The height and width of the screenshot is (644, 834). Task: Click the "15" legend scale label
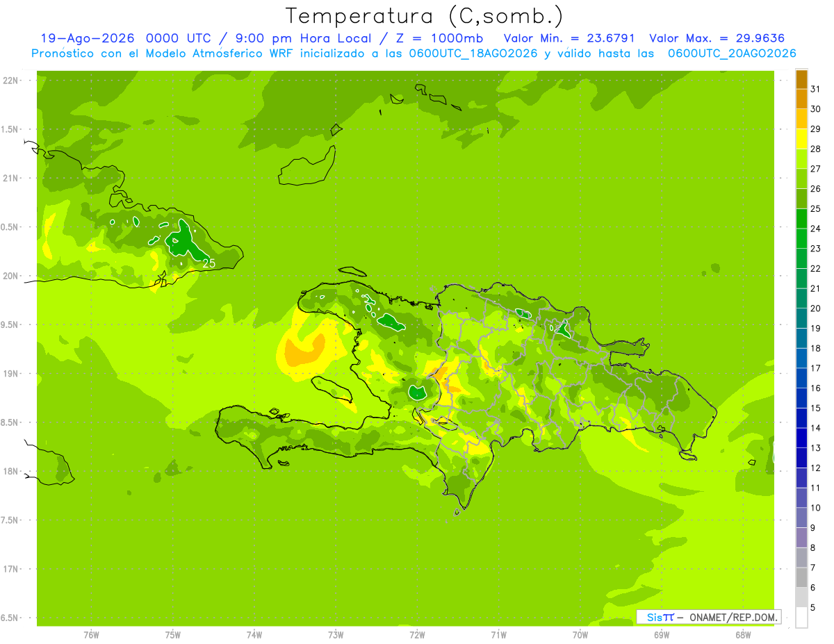pos(816,408)
